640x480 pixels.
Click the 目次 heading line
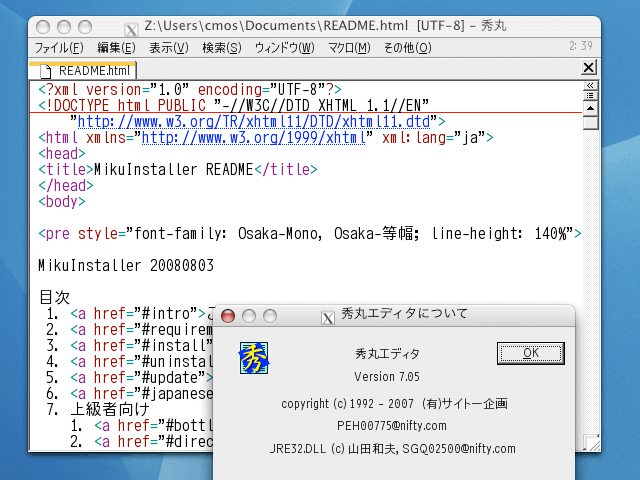(x=54, y=298)
